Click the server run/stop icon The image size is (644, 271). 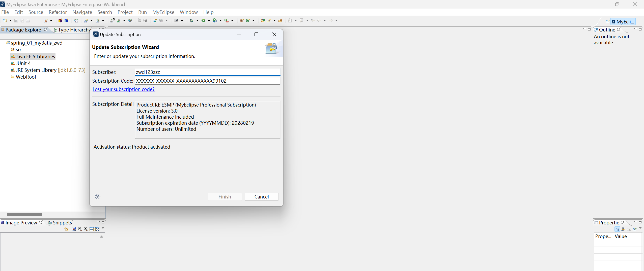coord(119,20)
